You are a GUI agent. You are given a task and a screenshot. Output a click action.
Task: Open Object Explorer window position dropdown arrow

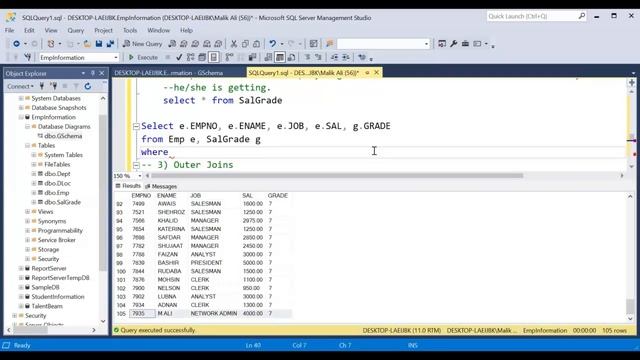pos(83,73)
